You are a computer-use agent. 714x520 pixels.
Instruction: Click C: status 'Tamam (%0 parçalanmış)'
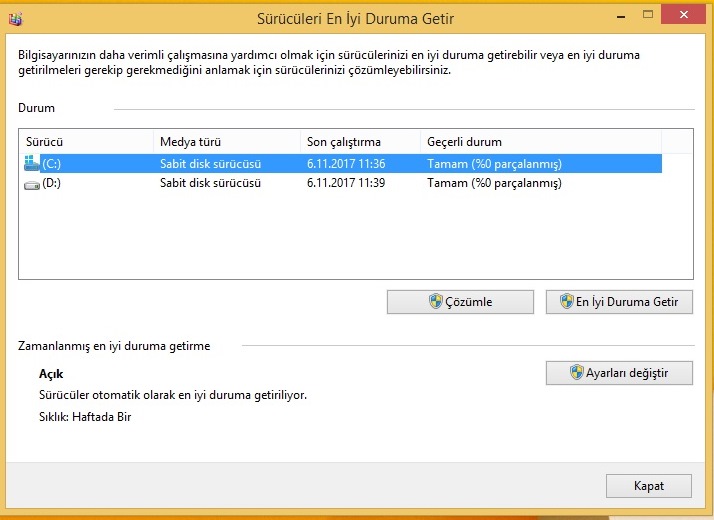tap(495, 164)
